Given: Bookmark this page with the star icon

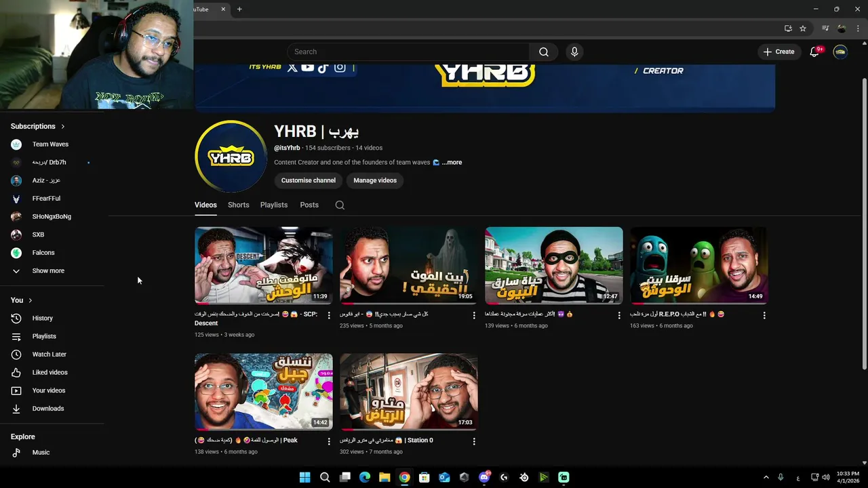Looking at the screenshot, I should 803,28.
